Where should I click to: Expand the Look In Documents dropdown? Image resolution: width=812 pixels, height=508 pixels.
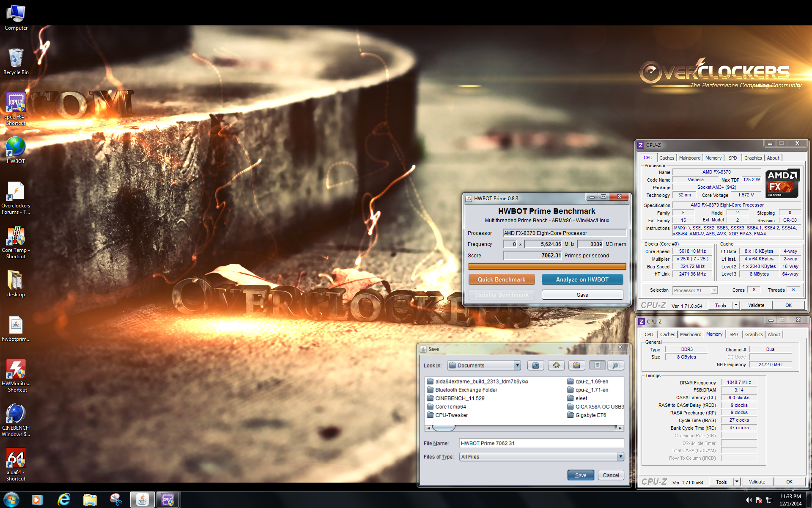coord(517,365)
